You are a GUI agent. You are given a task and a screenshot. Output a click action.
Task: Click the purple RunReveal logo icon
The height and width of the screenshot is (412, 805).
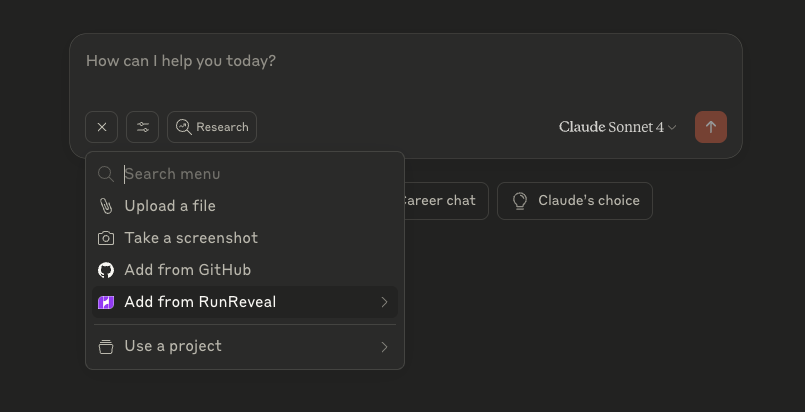click(106, 302)
